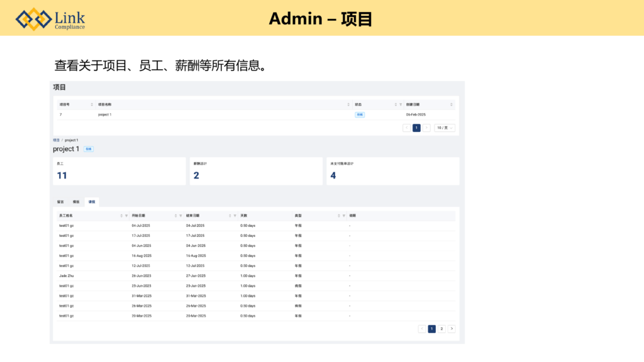
Task: Click the Link Compliance logo
Action: pyautogui.click(x=50, y=19)
